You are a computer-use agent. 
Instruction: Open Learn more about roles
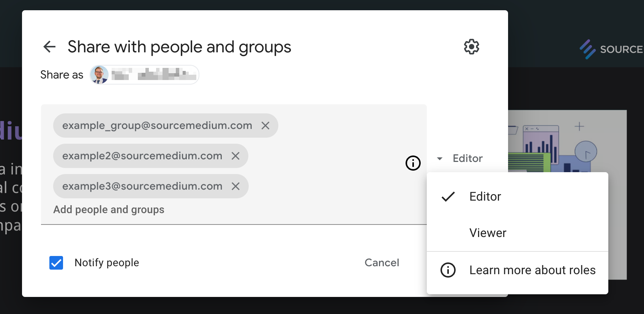tap(532, 270)
